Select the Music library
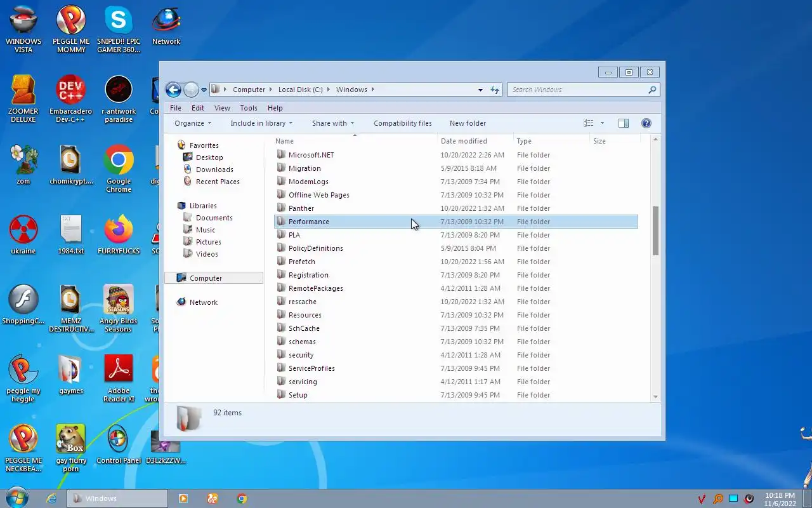This screenshot has width=812, height=508. [x=206, y=230]
